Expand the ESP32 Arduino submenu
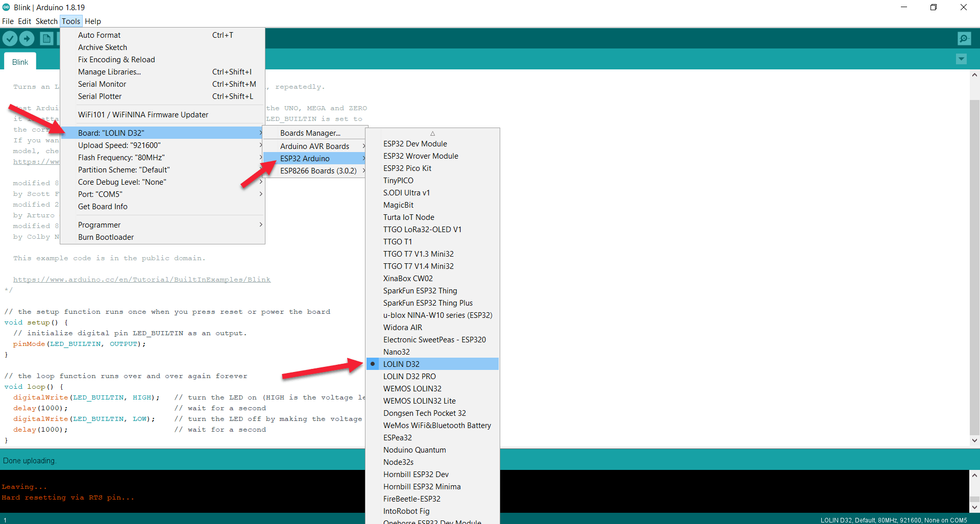This screenshot has width=980, height=524. (x=315, y=159)
